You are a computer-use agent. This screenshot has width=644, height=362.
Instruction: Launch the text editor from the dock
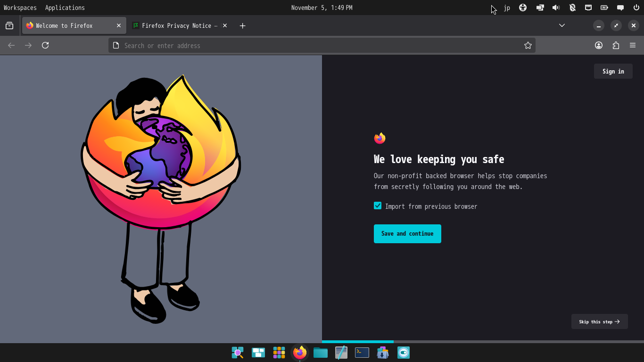tap(341, 353)
